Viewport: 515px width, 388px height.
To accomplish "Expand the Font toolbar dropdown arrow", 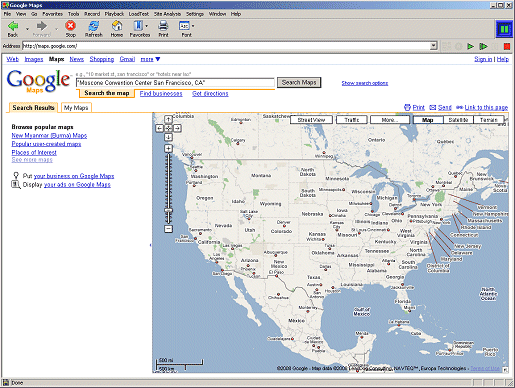I will click(x=193, y=26).
